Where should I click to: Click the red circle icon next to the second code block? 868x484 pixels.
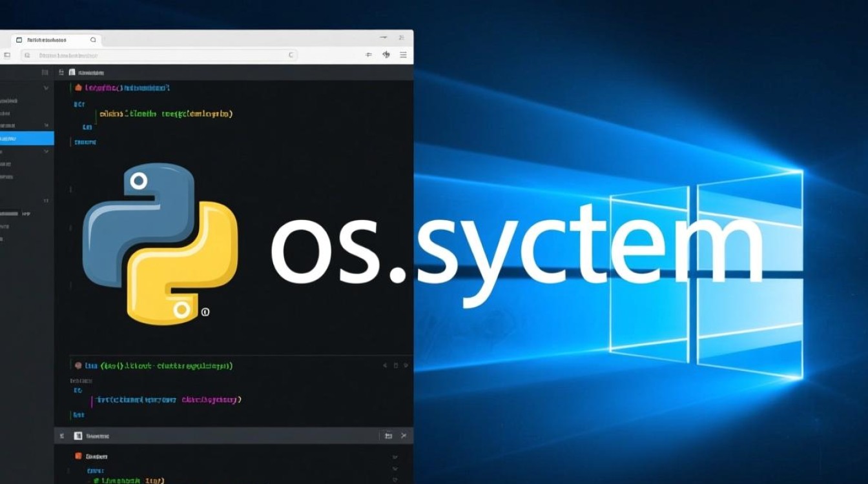(77, 365)
